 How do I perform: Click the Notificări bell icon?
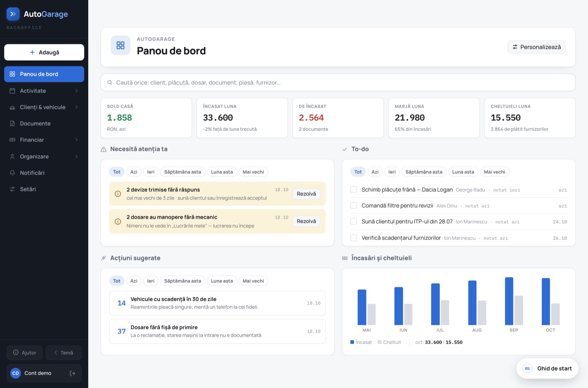[x=12, y=173]
